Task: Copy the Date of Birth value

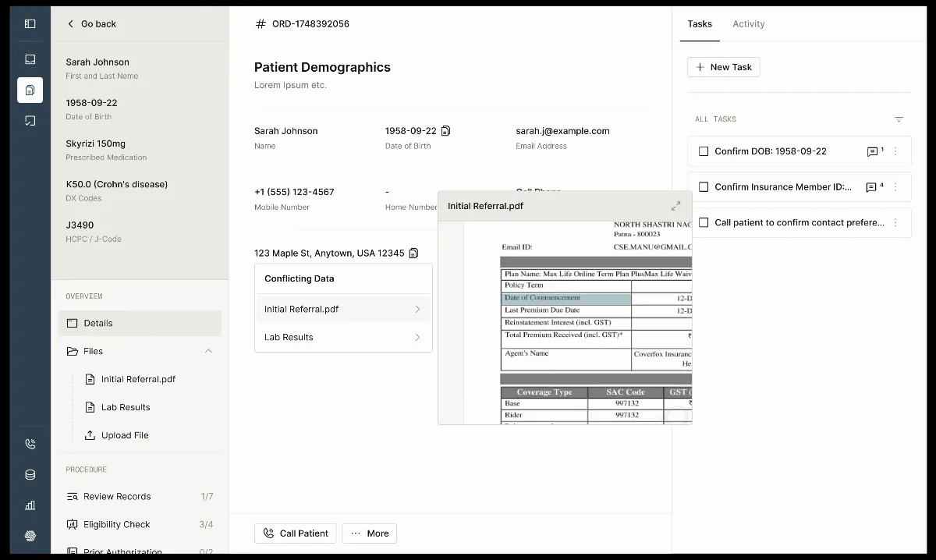Action: tap(446, 131)
